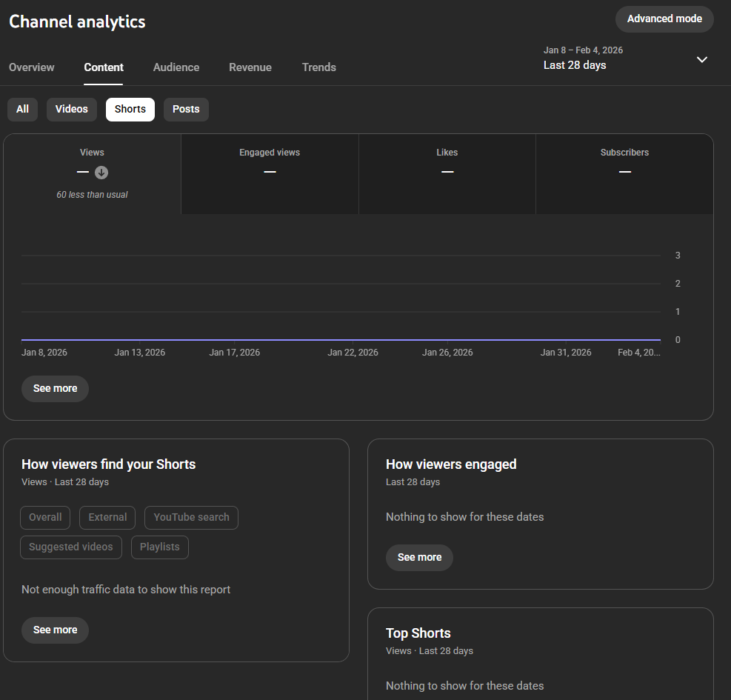The width and height of the screenshot is (731, 700).
Task: Click See more under the views chart
Action: [56, 389]
